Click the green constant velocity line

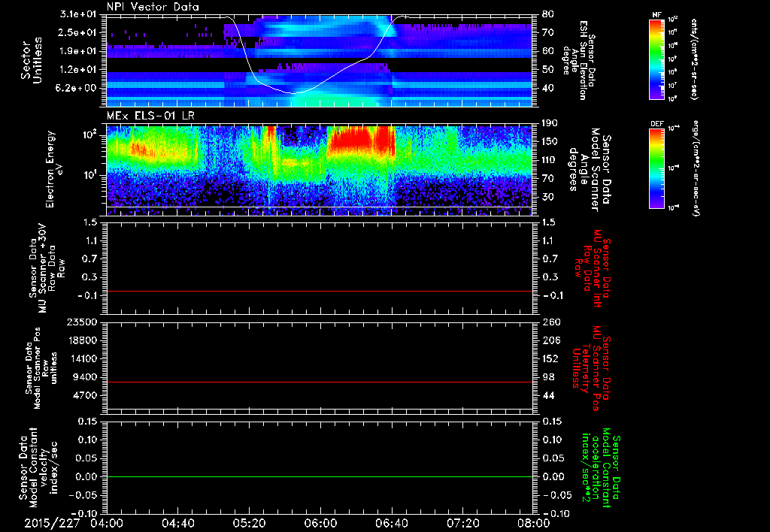319,476
